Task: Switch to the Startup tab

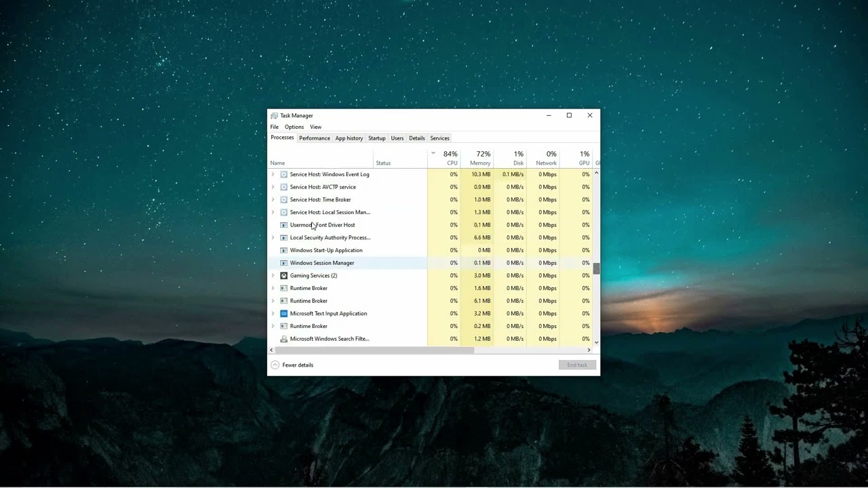Action: coord(376,138)
